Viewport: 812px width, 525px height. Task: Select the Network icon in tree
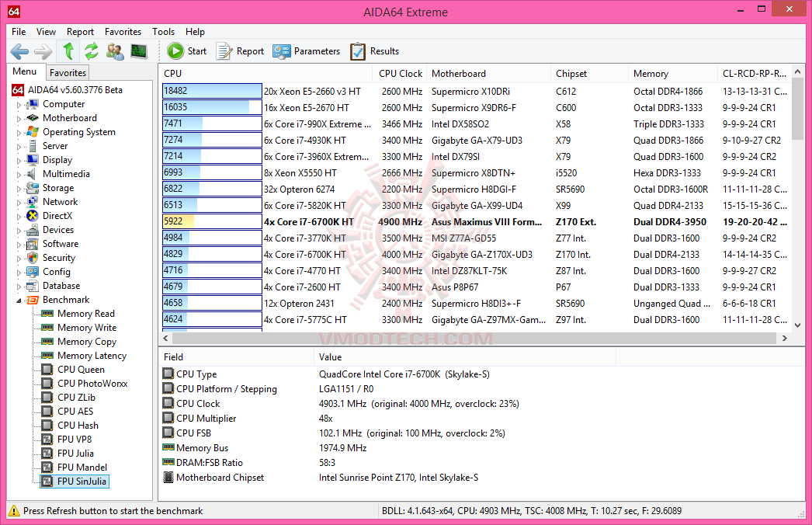pyautogui.click(x=33, y=202)
